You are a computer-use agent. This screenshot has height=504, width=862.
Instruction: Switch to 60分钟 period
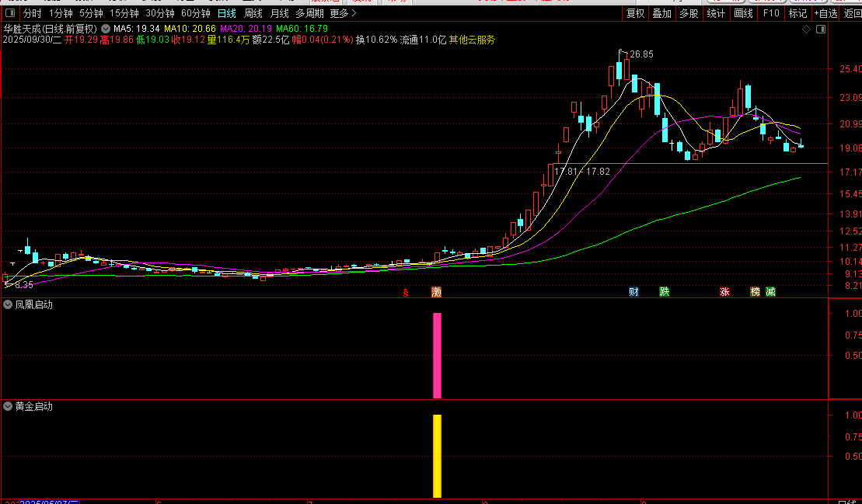point(195,13)
